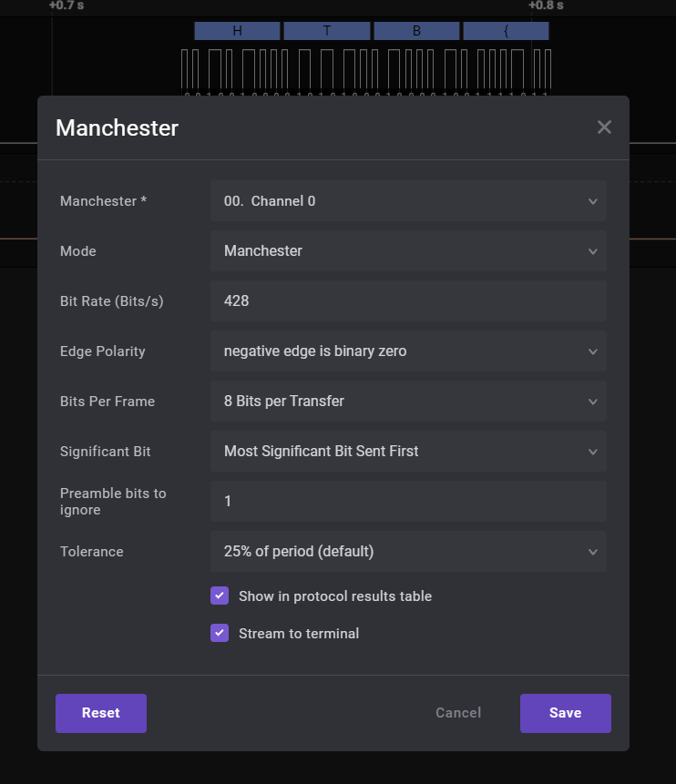This screenshot has width=676, height=784.
Task: Open the Mode dropdown showing Manchester
Action: pos(408,251)
